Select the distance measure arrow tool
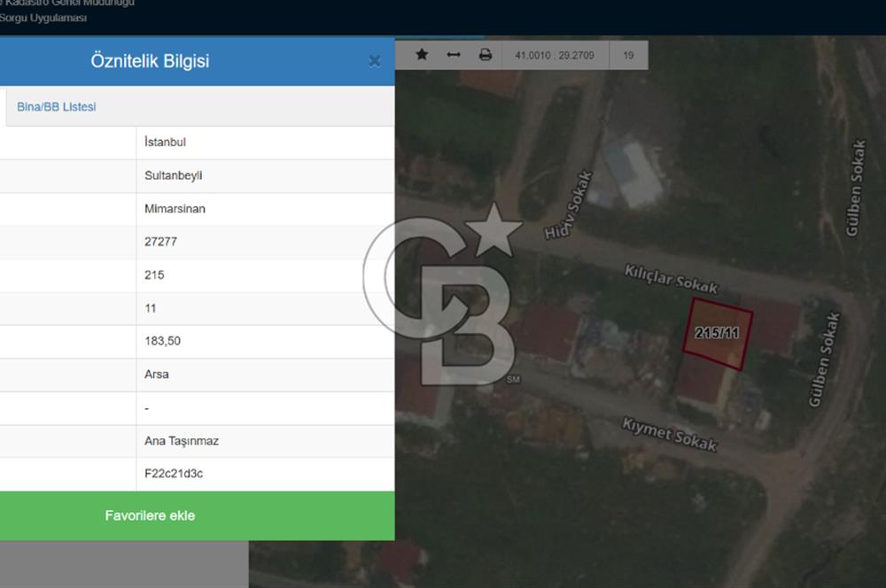Screen dimensions: 886x588 454,55
